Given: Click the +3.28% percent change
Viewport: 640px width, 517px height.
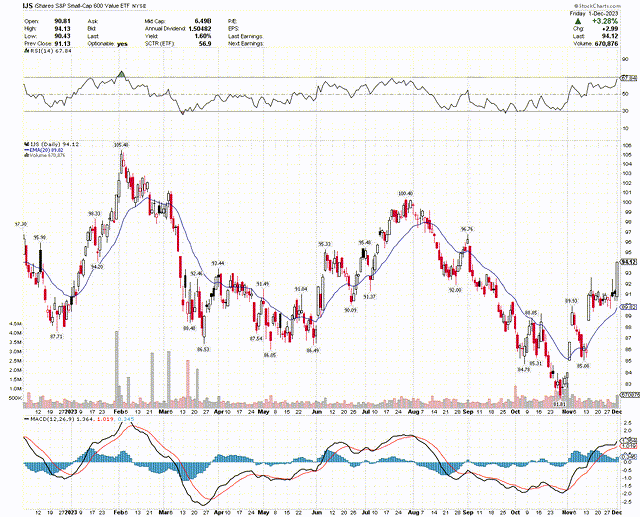Looking at the screenshot, I should [x=605, y=21].
